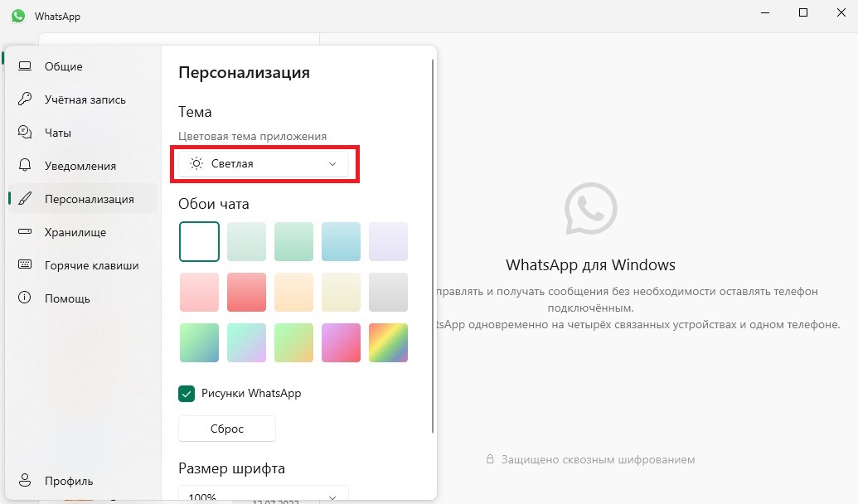Close the WhatsApp window
The width and height of the screenshot is (858, 504).
841,12
